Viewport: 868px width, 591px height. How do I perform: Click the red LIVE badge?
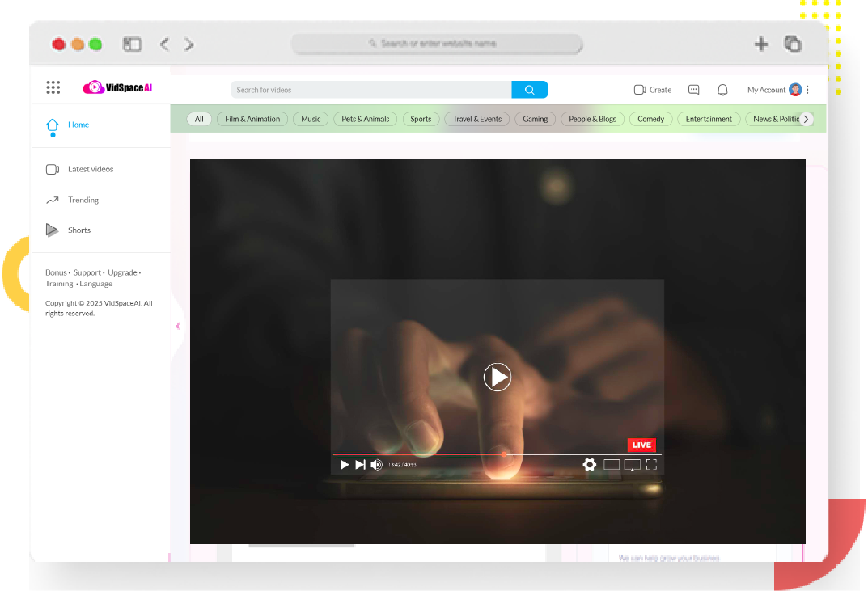click(x=641, y=445)
